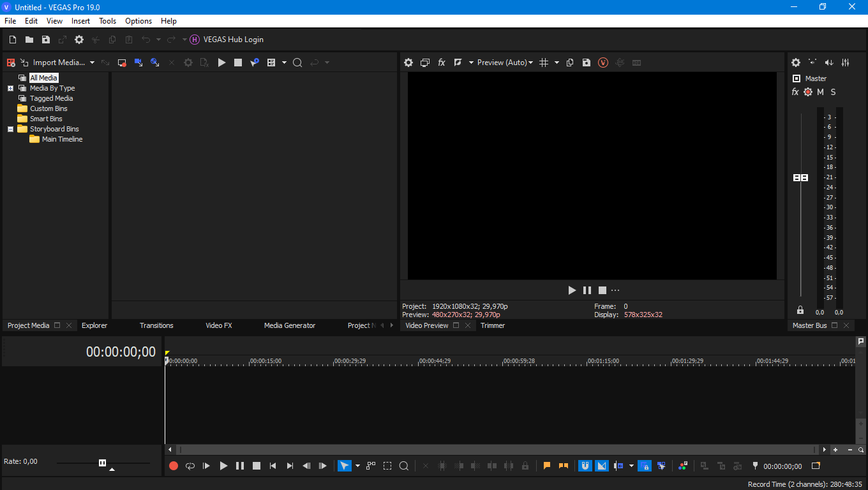Image resolution: width=868 pixels, height=490 pixels.
Task: Toggle Split Screen View in preview
Action: coord(458,63)
